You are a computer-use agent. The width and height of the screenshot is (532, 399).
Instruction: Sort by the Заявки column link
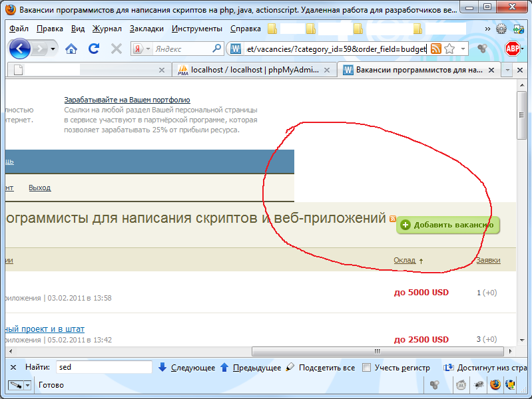click(488, 261)
